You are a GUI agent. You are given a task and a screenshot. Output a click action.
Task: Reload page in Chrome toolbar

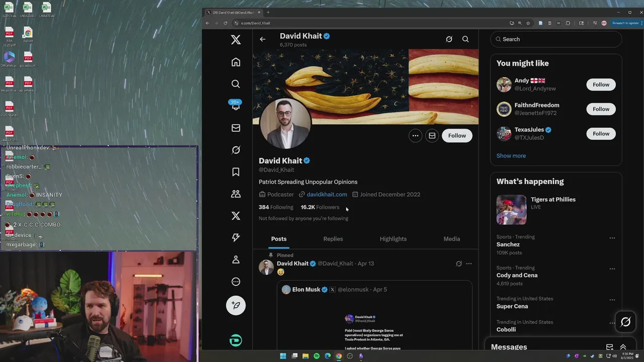[x=225, y=23]
